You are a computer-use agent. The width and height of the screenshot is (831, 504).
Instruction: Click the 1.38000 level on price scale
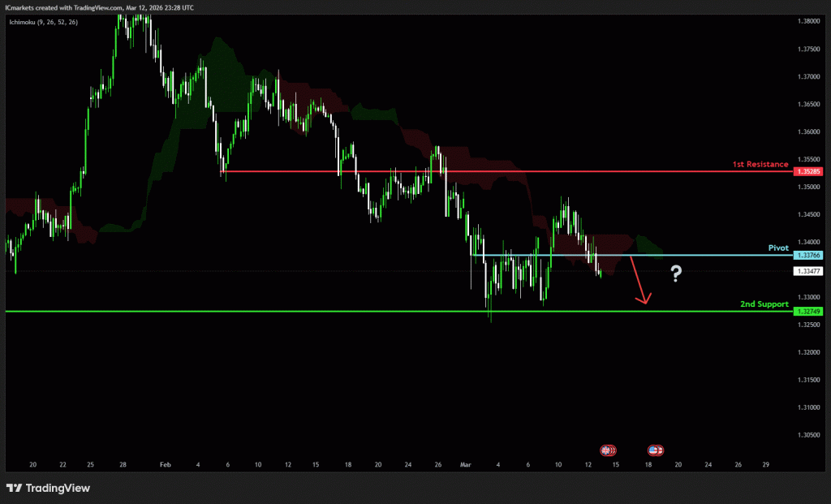pos(809,21)
